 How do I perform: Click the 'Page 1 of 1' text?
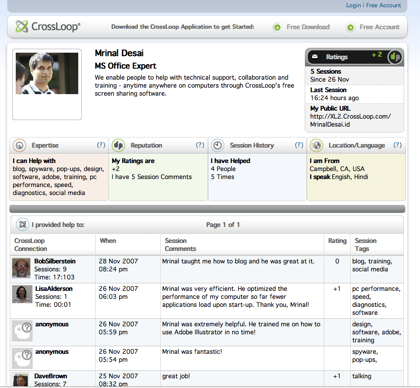[223, 225]
